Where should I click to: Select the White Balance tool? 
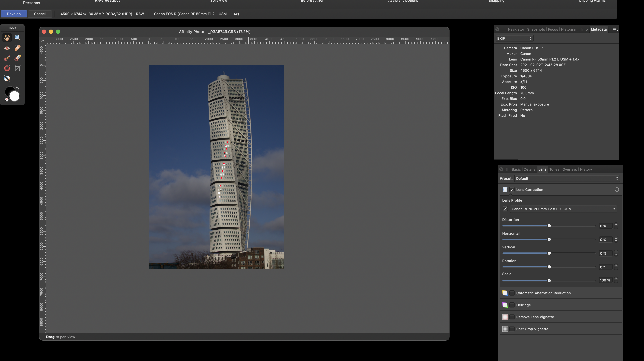(x=7, y=79)
